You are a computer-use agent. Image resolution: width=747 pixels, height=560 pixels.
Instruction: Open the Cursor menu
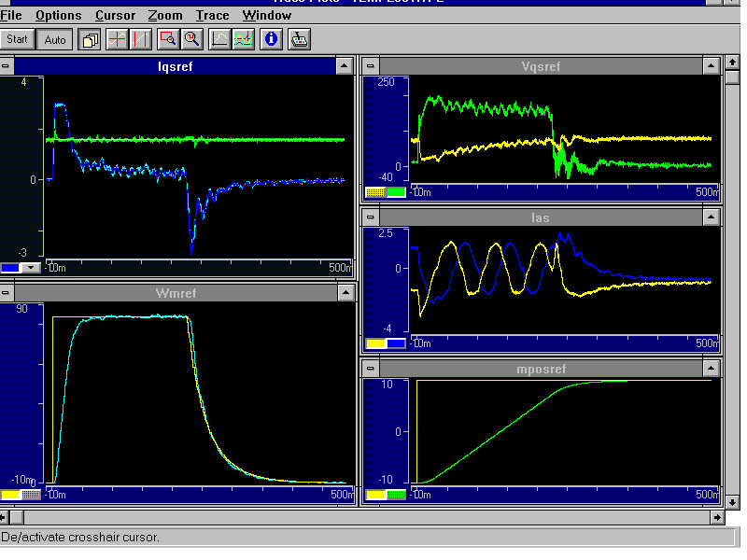tap(115, 15)
